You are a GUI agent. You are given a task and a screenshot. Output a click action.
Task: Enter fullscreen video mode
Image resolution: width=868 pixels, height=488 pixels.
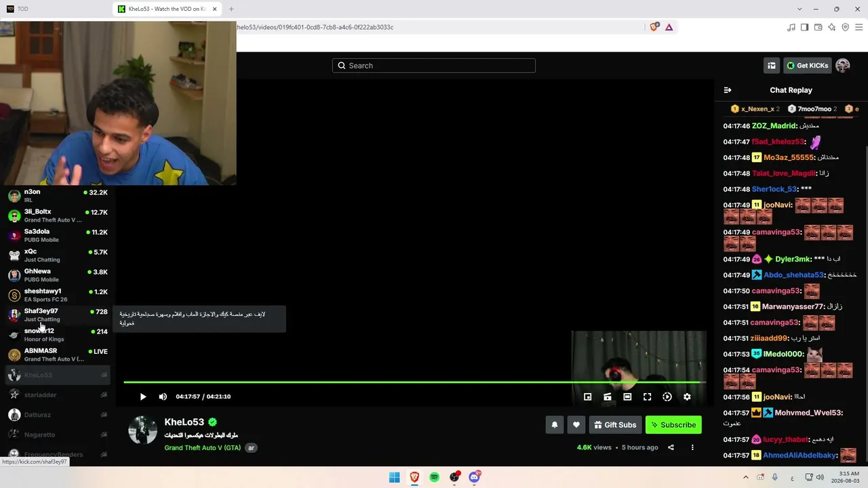point(648,396)
